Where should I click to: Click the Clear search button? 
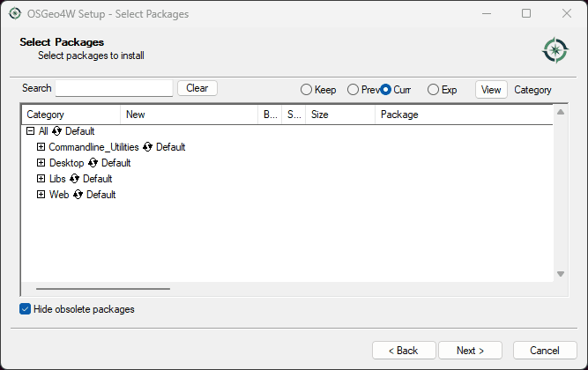pos(197,88)
